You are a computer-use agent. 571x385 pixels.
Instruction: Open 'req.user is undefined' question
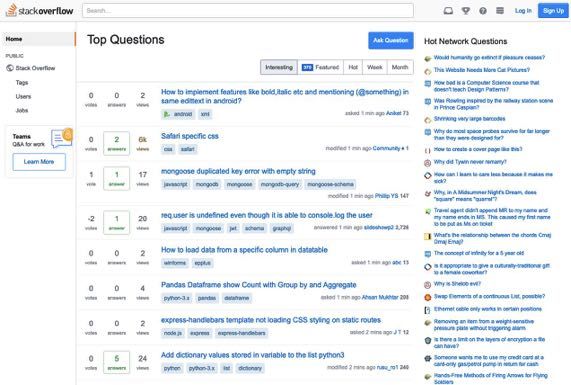point(267,215)
